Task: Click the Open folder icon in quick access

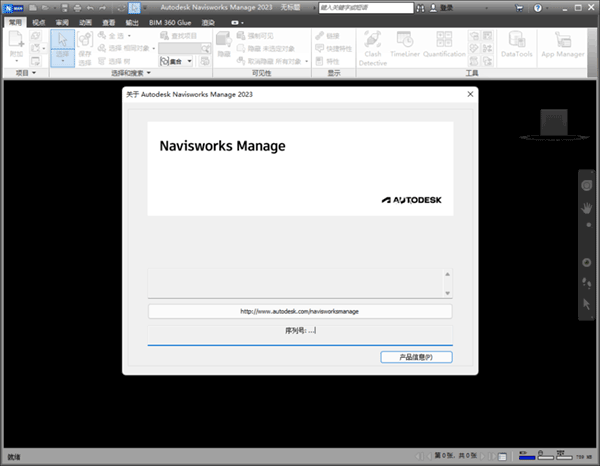Action: [46, 8]
